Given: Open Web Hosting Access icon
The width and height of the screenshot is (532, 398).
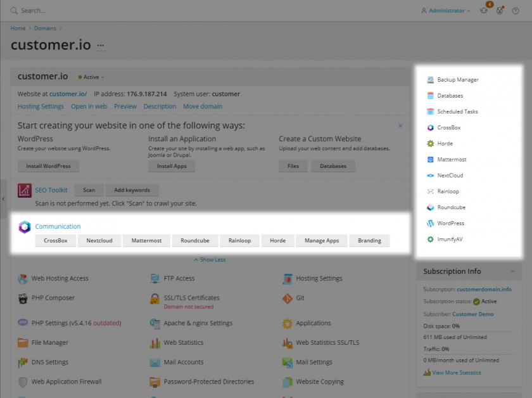Looking at the screenshot, I should 23,279.
